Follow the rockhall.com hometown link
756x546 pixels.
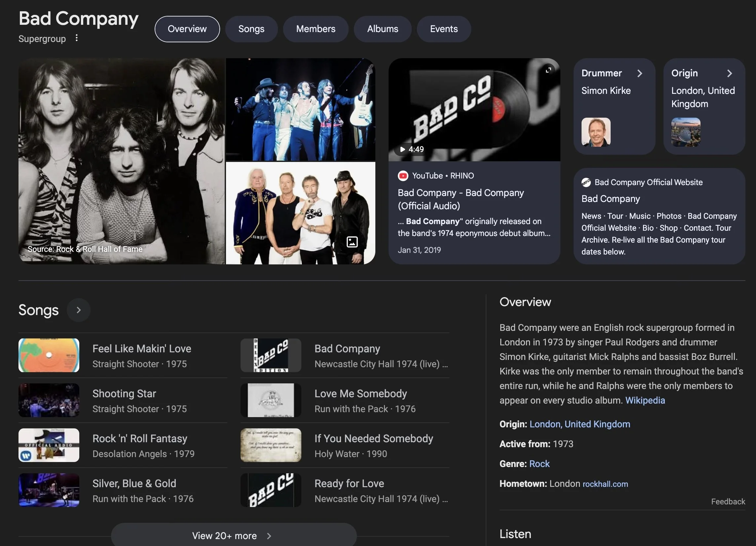[x=605, y=484]
